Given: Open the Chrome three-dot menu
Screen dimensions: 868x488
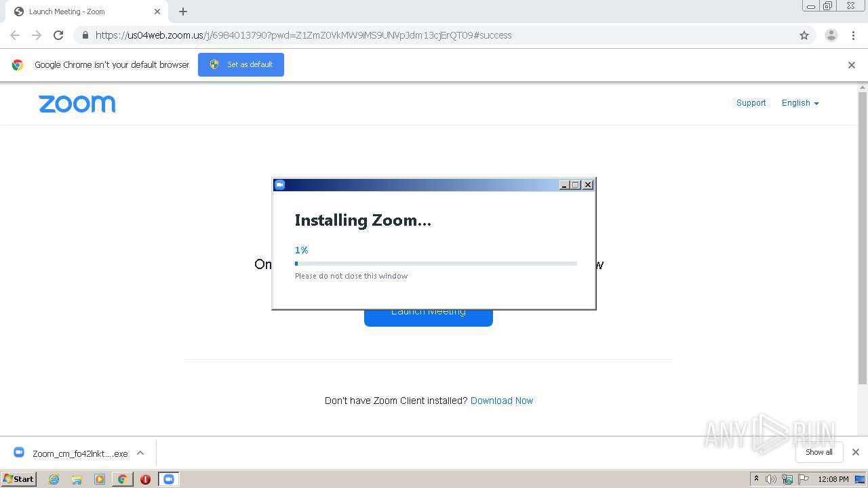Looking at the screenshot, I should point(853,35).
